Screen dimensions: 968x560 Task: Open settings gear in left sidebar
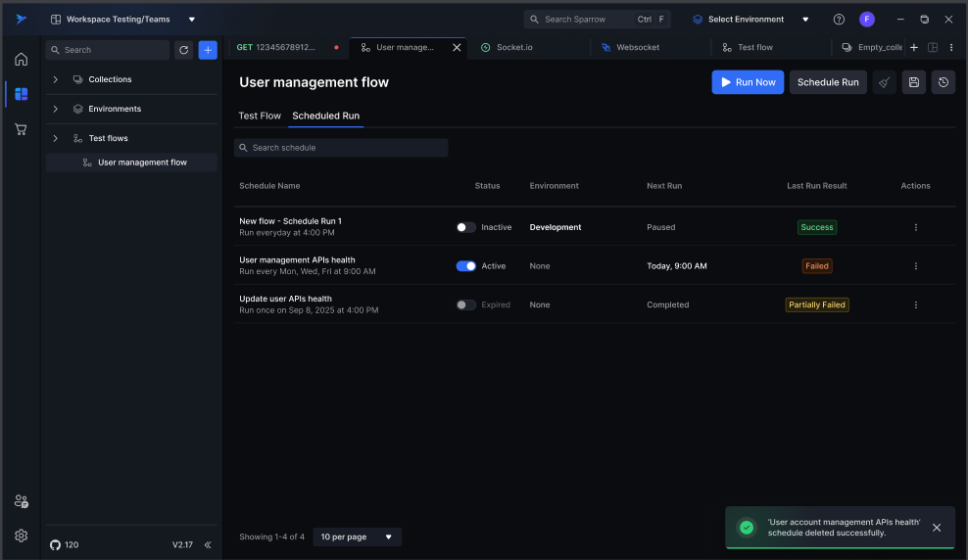pos(21,536)
